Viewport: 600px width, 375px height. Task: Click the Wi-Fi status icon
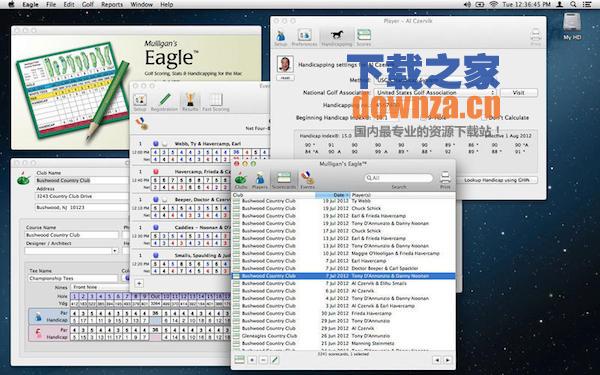coord(494,5)
